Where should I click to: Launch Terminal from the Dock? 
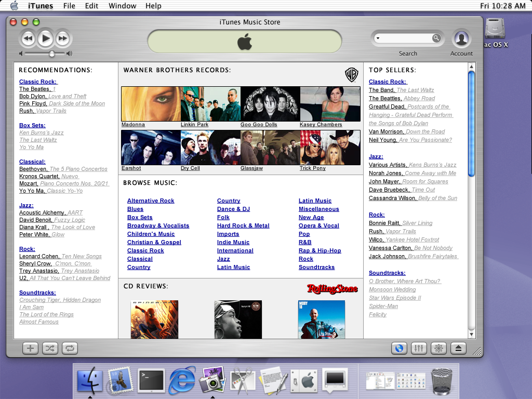[x=151, y=380]
